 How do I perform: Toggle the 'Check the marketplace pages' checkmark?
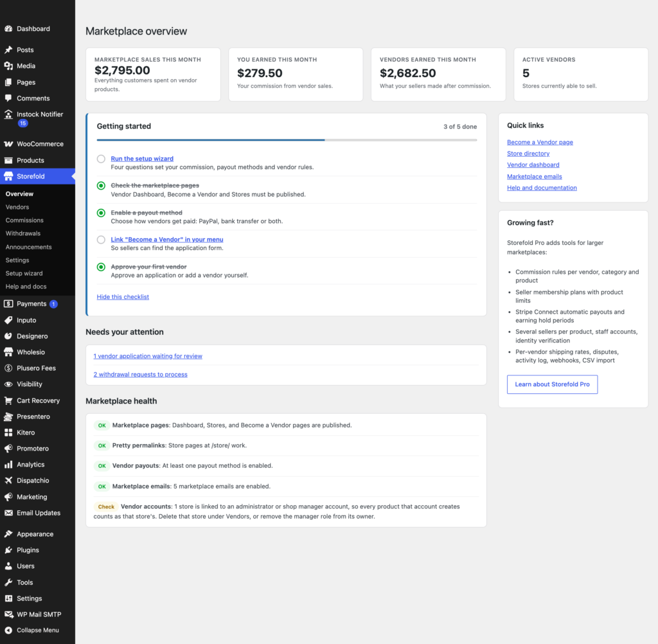[x=101, y=186]
